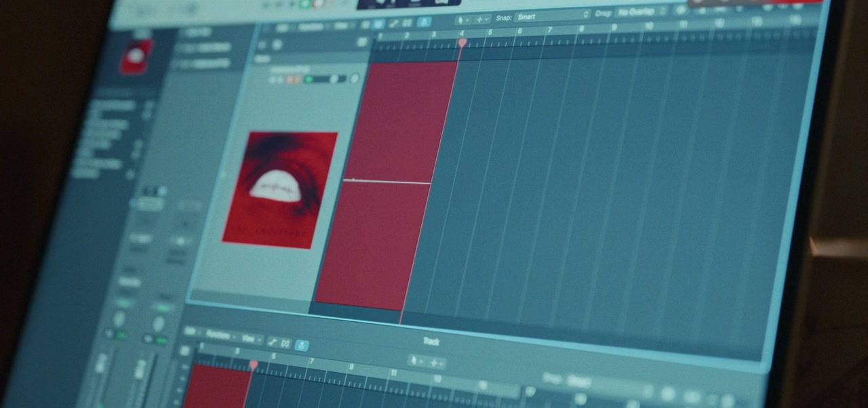The width and height of the screenshot is (868, 408).
Task: Open the View menu in the bottom editor
Action: click(x=251, y=339)
